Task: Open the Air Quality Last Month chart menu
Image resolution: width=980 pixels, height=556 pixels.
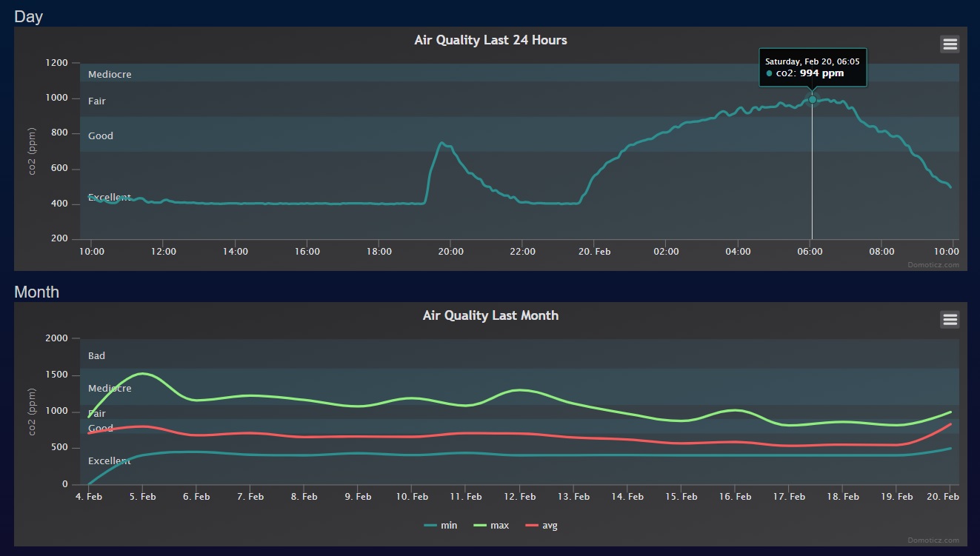Action: click(950, 319)
